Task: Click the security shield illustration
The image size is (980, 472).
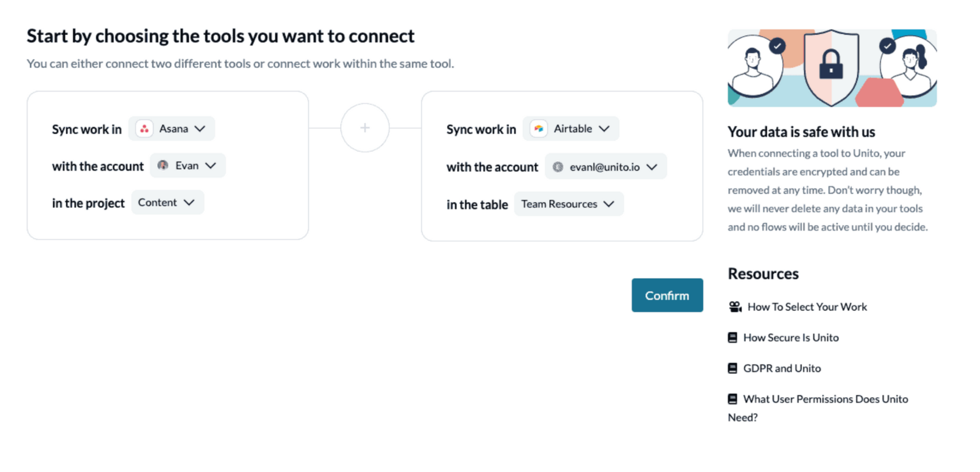Action: coord(832,68)
